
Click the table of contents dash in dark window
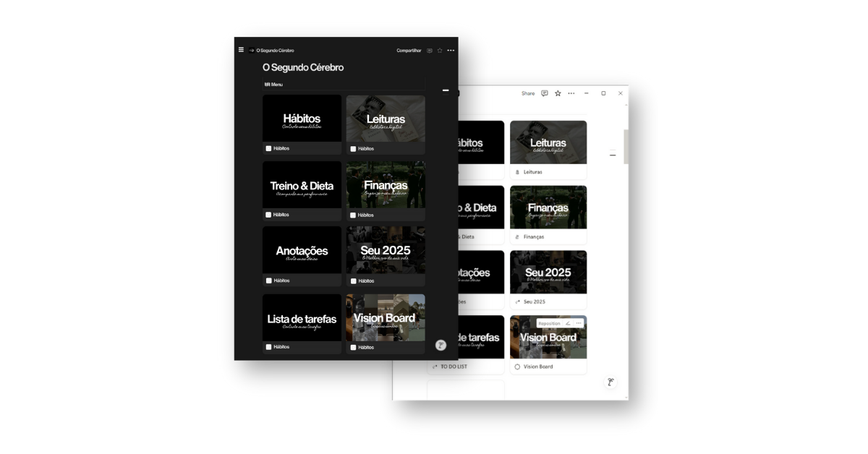click(x=446, y=90)
